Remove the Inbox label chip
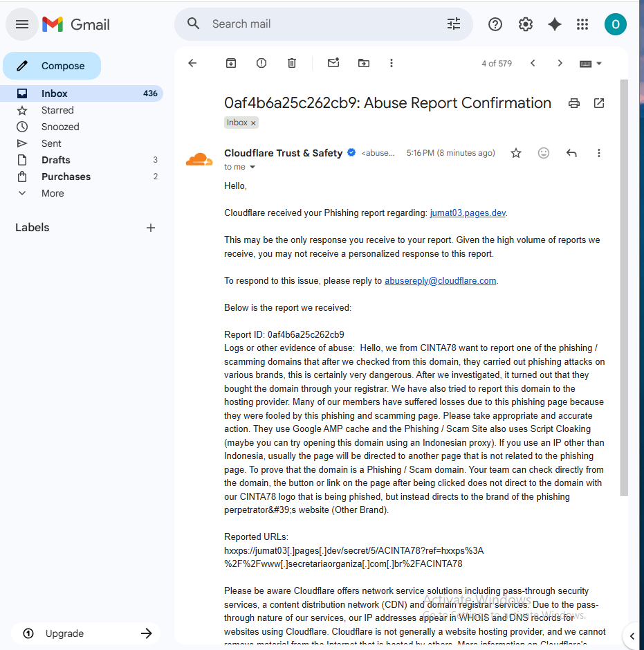This screenshot has width=644, height=650. point(253,123)
